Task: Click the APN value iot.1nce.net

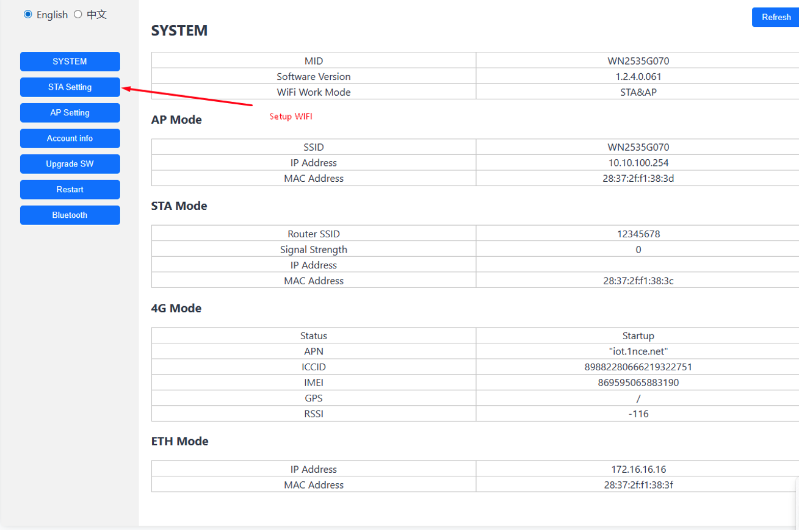Action: (638, 351)
